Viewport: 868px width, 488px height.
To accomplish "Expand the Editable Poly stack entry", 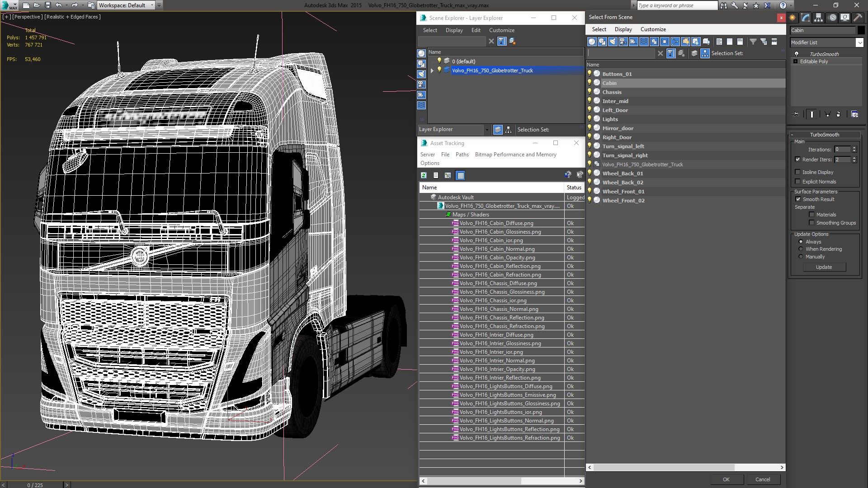I will (x=796, y=61).
